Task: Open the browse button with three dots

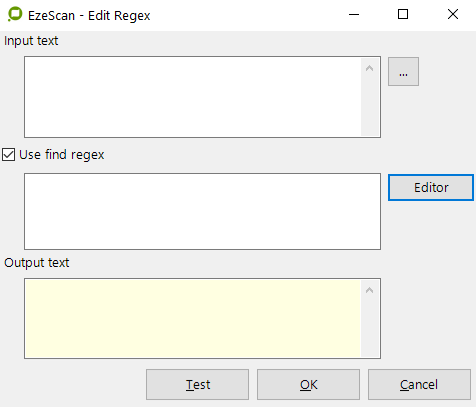Action: [403, 72]
